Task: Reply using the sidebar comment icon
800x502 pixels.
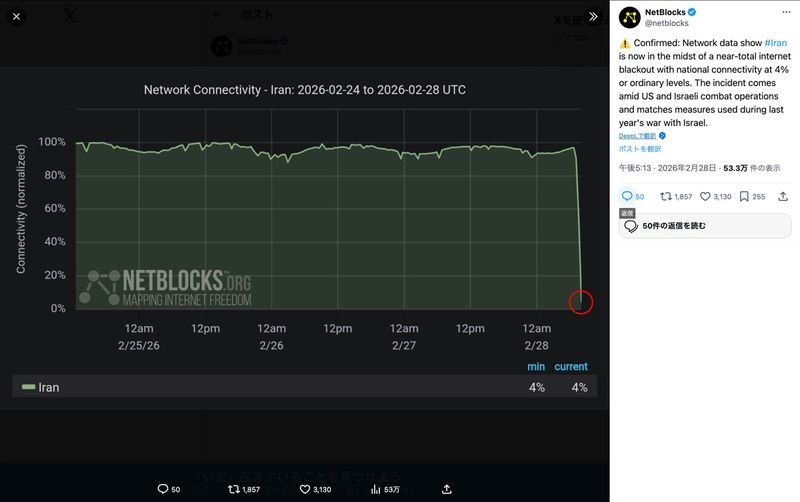Action: (628, 196)
